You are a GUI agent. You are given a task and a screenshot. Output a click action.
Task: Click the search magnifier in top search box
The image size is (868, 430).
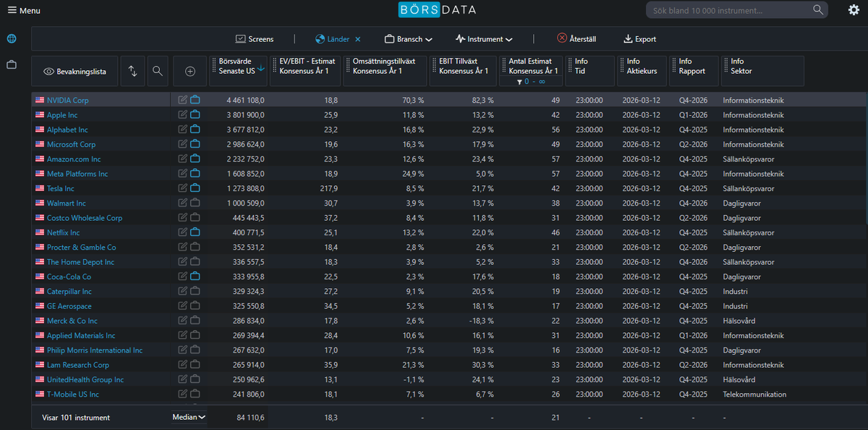point(818,10)
